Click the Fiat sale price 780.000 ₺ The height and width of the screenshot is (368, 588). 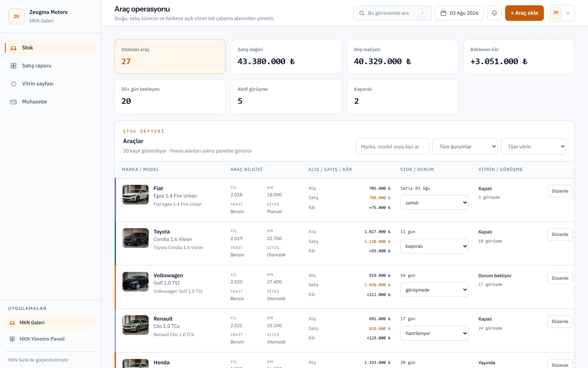point(380,198)
